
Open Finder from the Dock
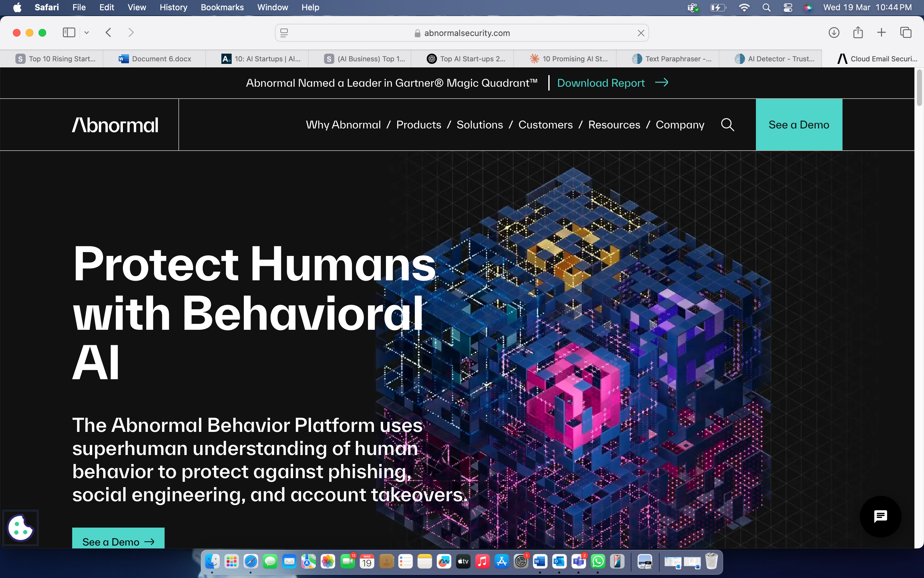point(212,561)
